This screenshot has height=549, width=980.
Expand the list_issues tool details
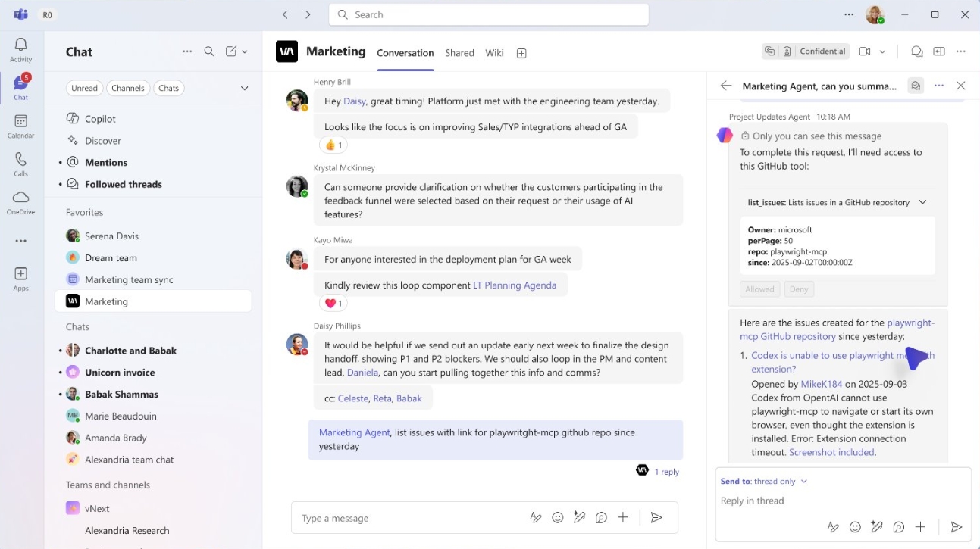coord(922,202)
